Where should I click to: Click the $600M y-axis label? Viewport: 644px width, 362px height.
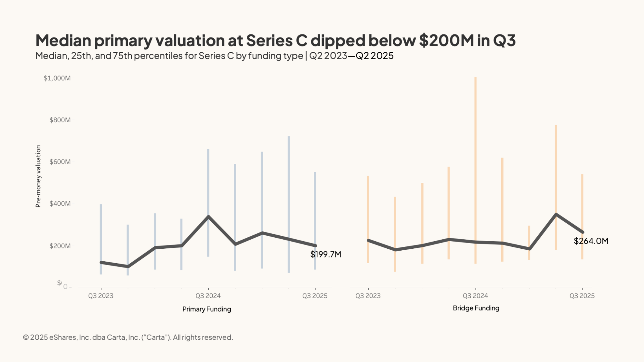click(60, 162)
